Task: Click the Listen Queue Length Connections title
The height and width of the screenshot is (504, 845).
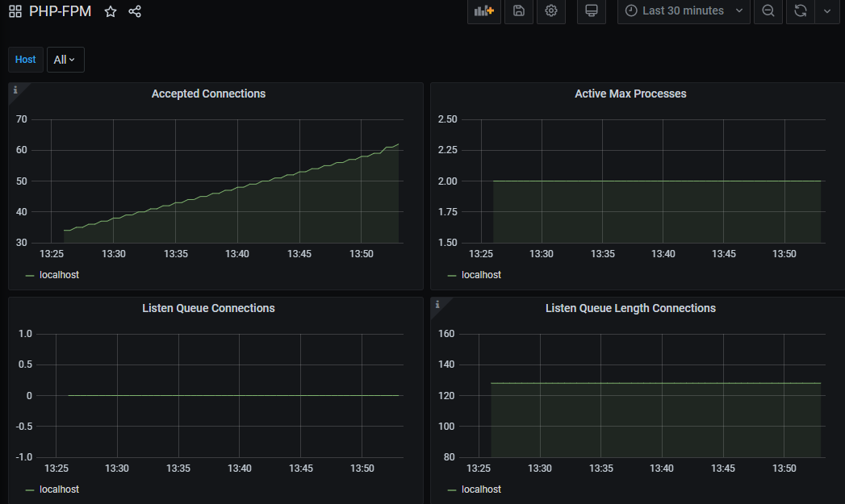Action: pos(630,308)
